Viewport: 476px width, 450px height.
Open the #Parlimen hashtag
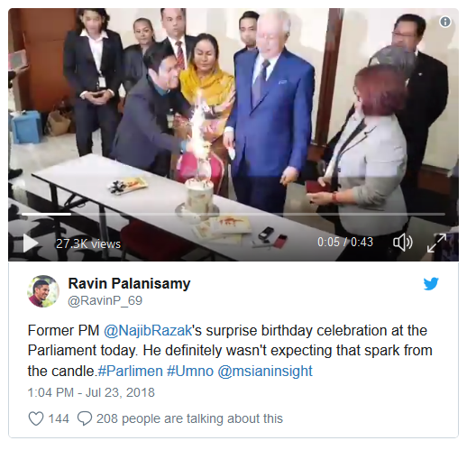pyautogui.click(x=130, y=371)
